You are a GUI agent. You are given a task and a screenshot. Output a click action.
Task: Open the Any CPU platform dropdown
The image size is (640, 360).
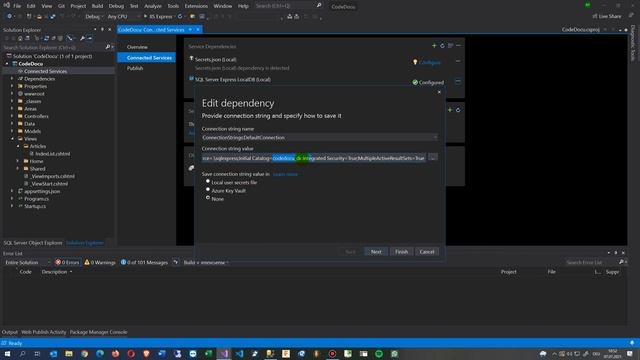click(x=124, y=17)
